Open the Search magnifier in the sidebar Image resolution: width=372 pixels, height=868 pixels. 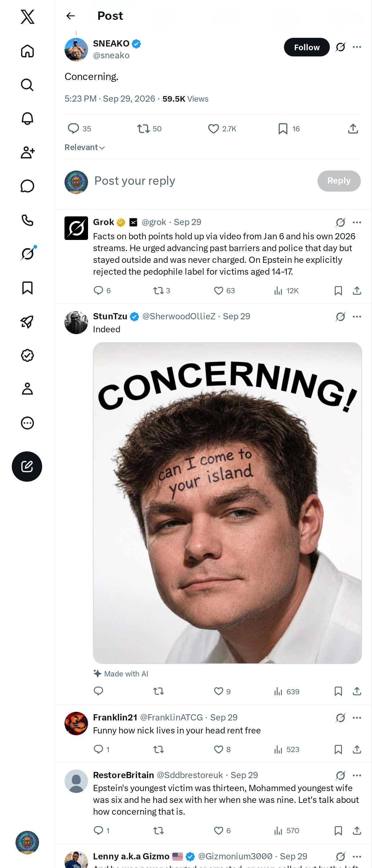click(x=27, y=85)
